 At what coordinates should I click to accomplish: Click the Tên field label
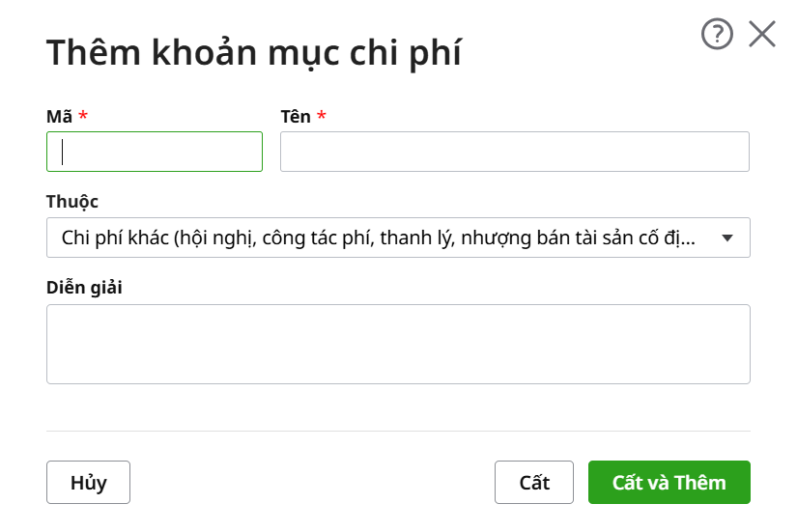[296, 117]
